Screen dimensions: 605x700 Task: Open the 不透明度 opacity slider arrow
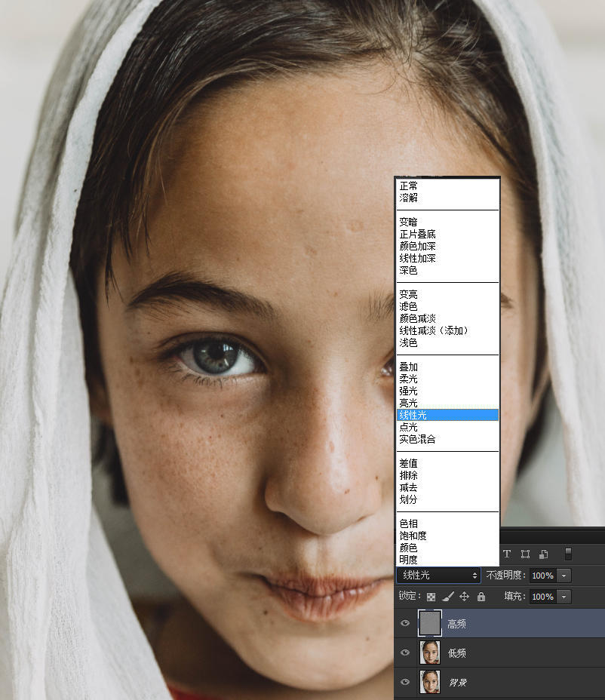pyautogui.click(x=564, y=576)
